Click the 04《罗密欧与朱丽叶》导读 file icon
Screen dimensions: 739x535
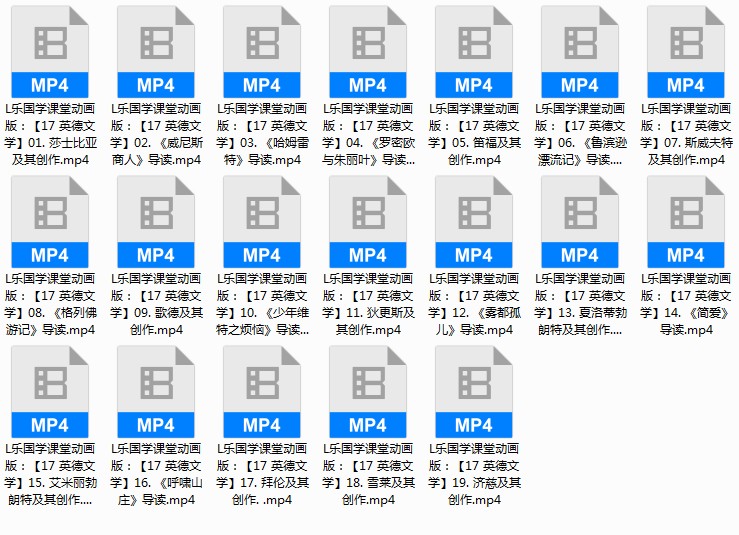[x=368, y=52]
